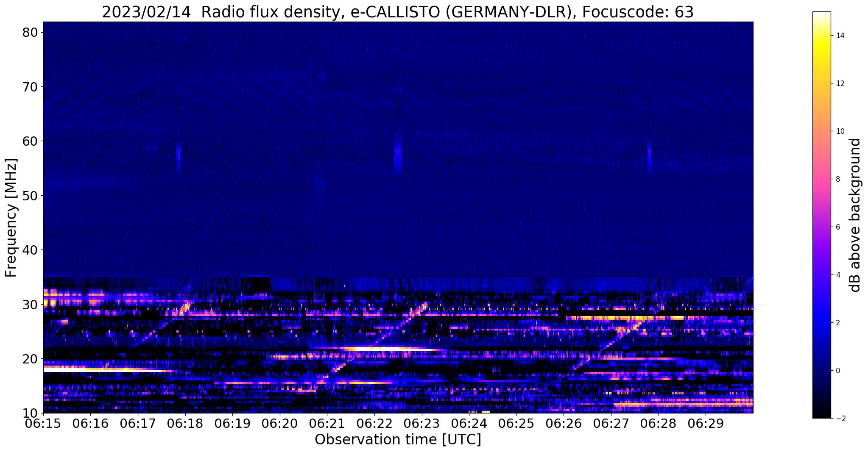The height and width of the screenshot is (452, 868).
Task: Click the 06:15 time tick label
Action: coord(43,423)
